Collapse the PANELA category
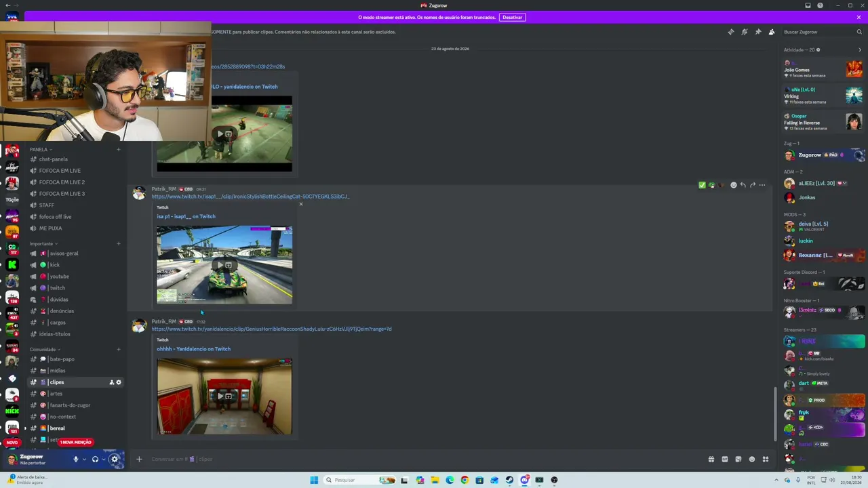This screenshot has height=488, width=868. (x=41, y=149)
